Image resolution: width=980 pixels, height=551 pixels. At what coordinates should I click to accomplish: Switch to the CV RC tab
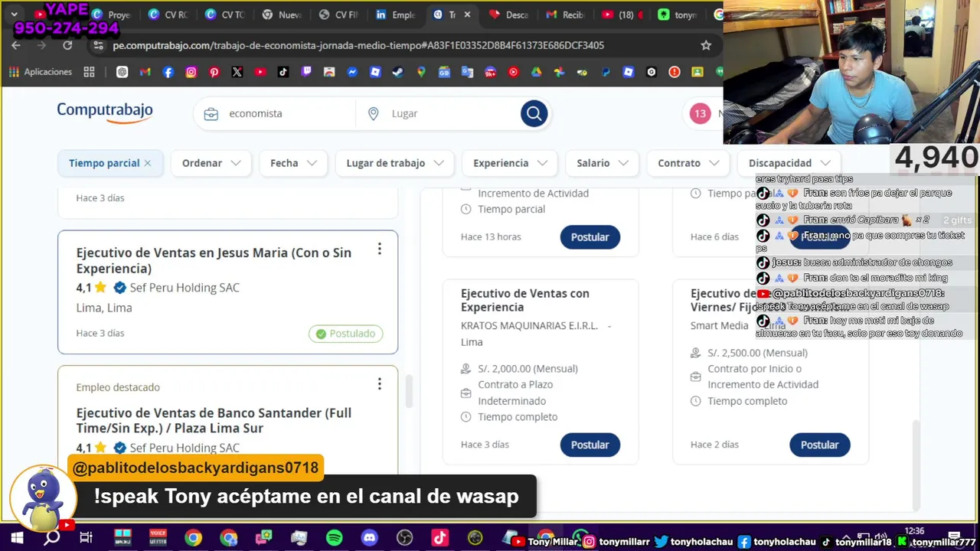pyautogui.click(x=168, y=15)
